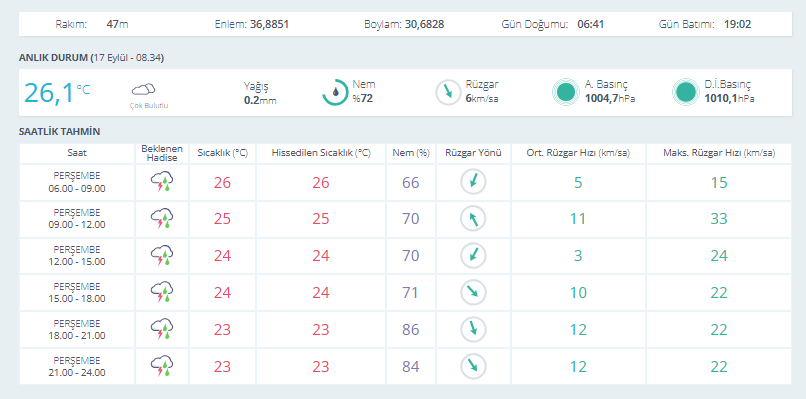Click the Saat column header
The height and width of the screenshot is (399, 806).
pos(77,153)
